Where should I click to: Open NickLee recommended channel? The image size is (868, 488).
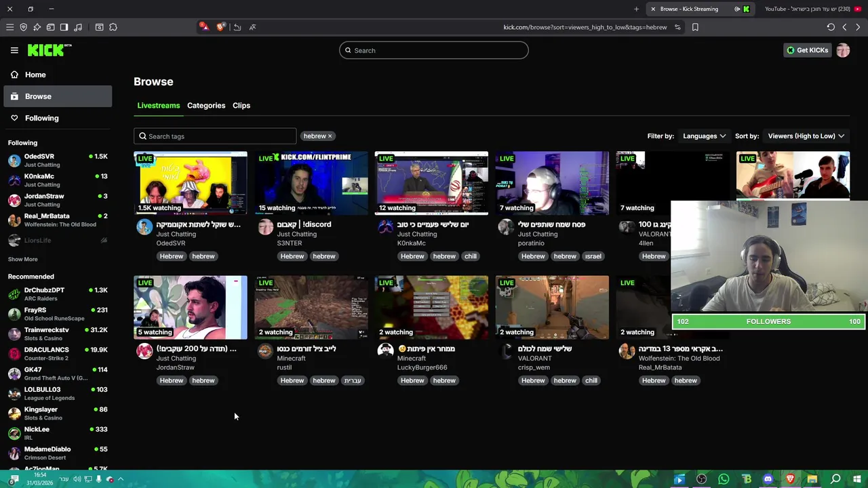58,433
